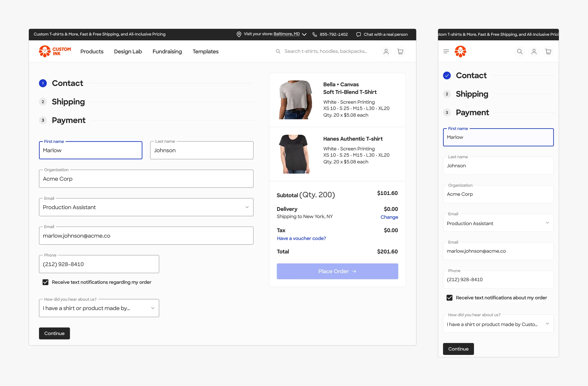Click the Place Order button
The width and height of the screenshot is (588, 386).
click(337, 271)
